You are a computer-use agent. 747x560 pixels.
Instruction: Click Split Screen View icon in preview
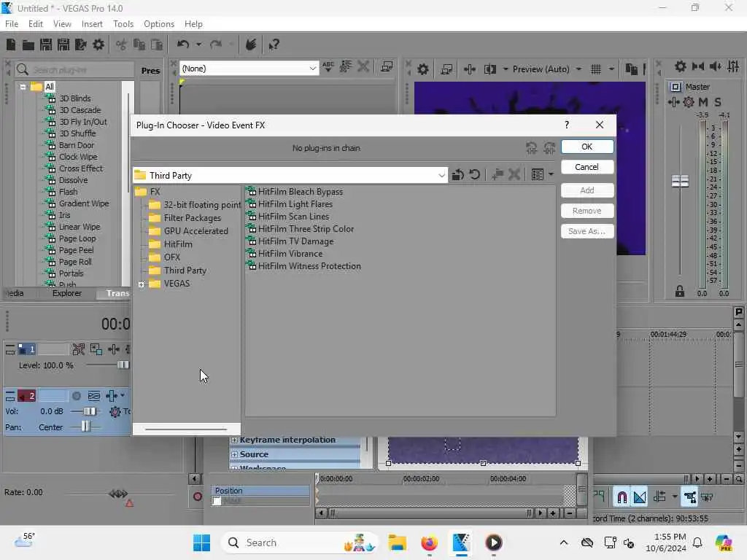pyautogui.click(x=490, y=69)
